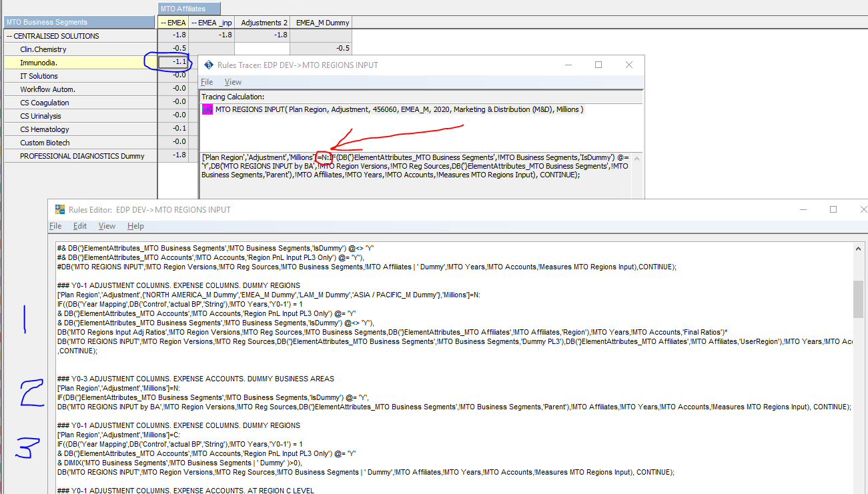
Task: Select the CS Coagulation row
Action: [81, 103]
